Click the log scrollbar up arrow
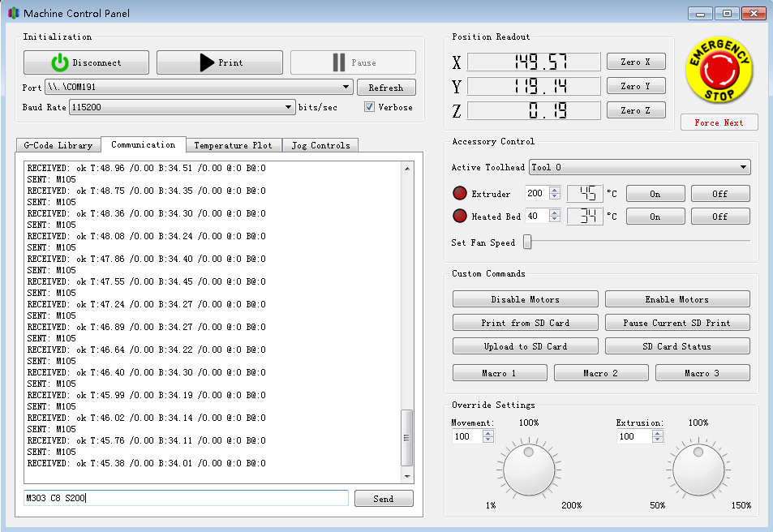The height and width of the screenshot is (532, 773). [x=407, y=169]
